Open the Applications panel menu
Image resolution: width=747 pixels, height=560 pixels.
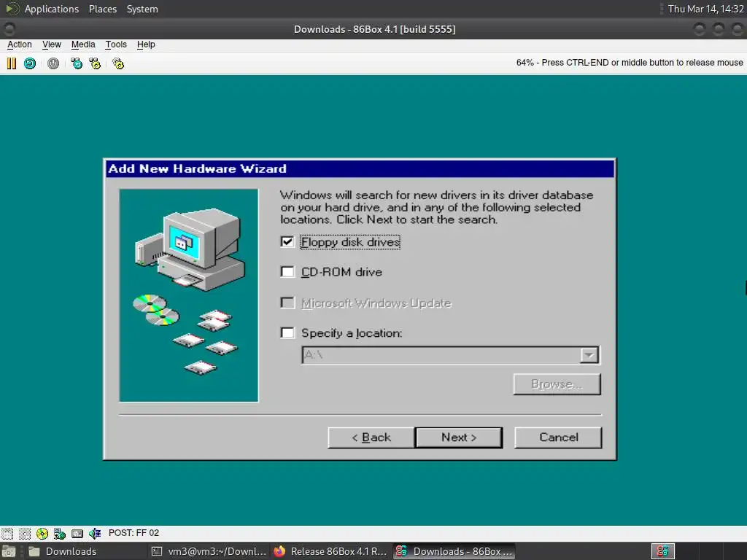point(52,9)
